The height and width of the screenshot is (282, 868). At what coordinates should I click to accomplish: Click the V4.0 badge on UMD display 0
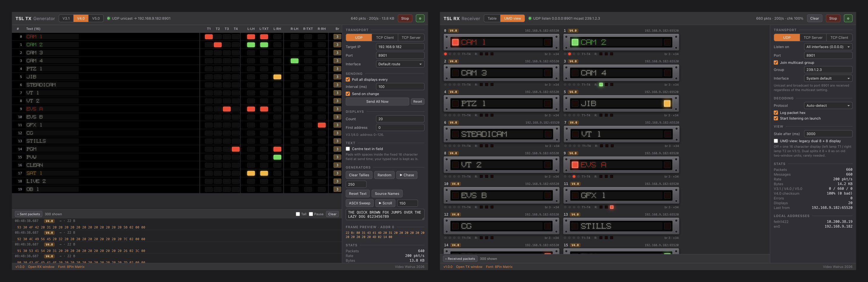click(x=454, y=31)
